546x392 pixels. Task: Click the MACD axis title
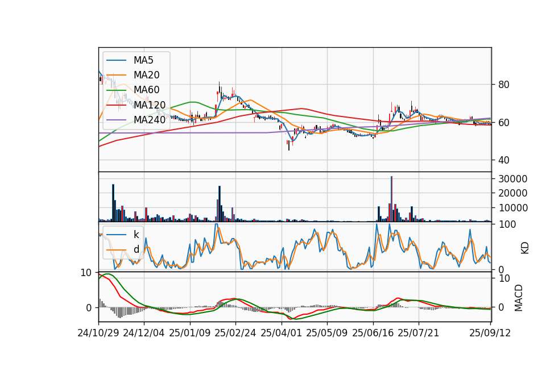tap(519, 298)
